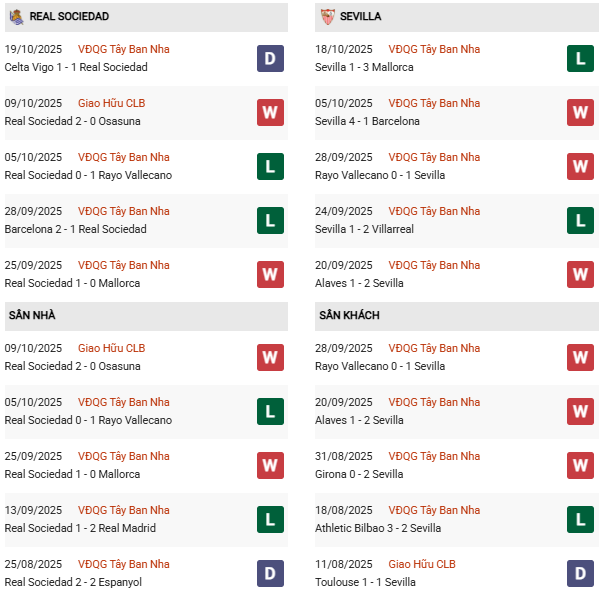Select the REAL SOCIEDAD section header

click(70, 17)
